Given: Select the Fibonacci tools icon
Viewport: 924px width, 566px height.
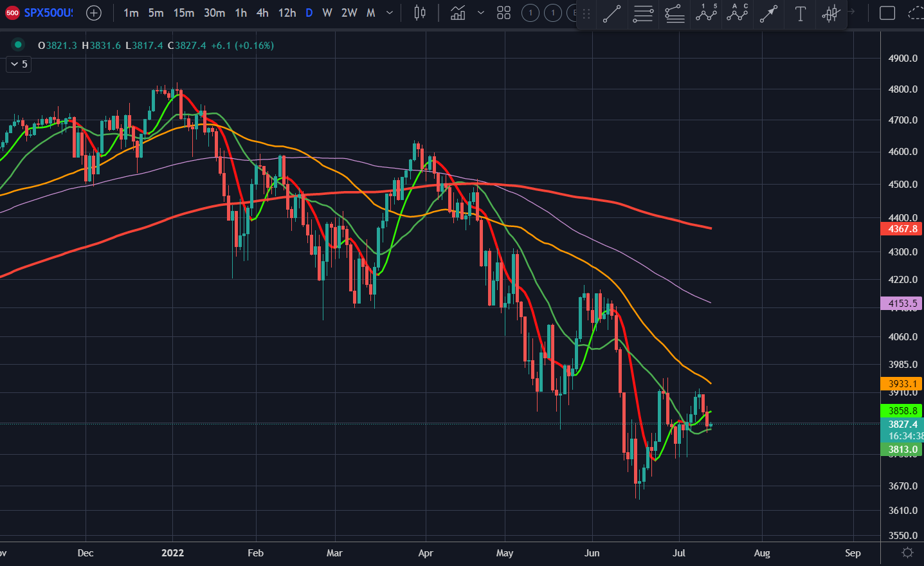Looking at the screenshot, I should 674,13.
